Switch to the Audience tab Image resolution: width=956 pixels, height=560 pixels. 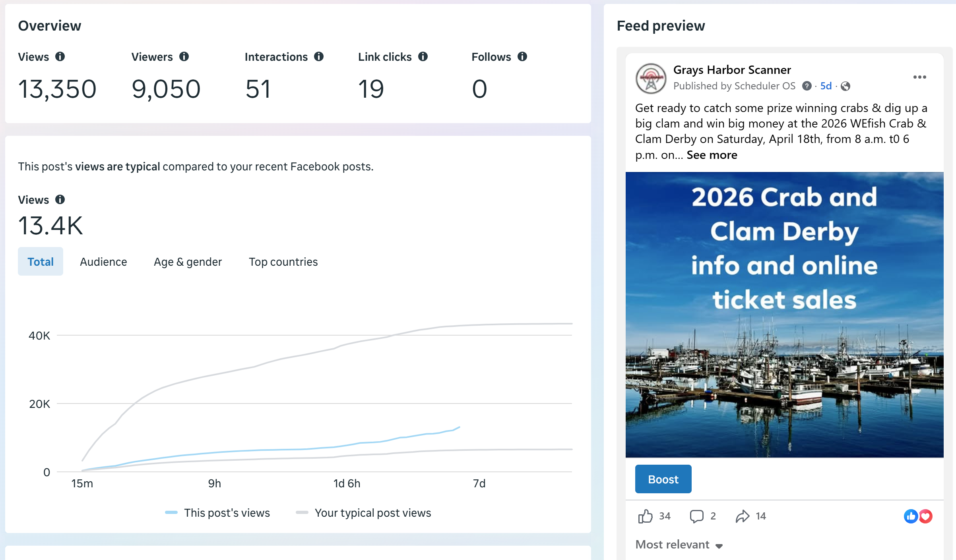coord(103,262)
